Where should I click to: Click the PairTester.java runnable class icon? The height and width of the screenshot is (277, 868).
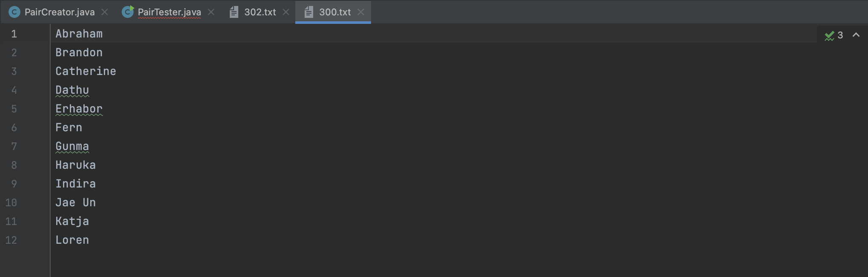coord(128,12)
